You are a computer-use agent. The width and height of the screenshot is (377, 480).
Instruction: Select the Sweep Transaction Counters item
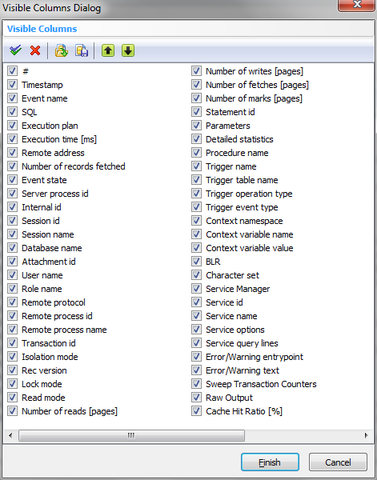click(261, 384)
